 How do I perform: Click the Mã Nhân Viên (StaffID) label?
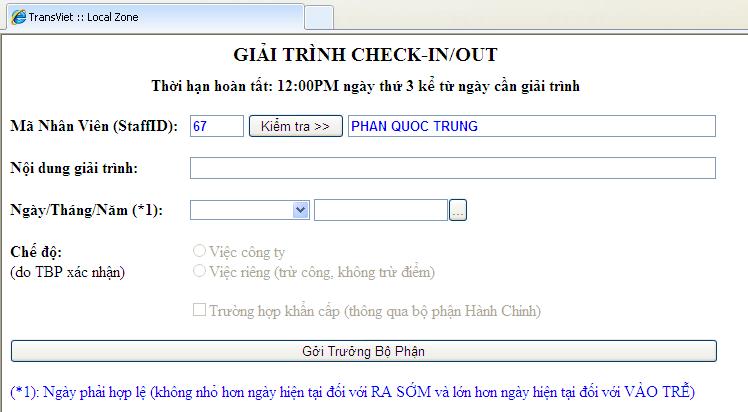tap(94, 126)
